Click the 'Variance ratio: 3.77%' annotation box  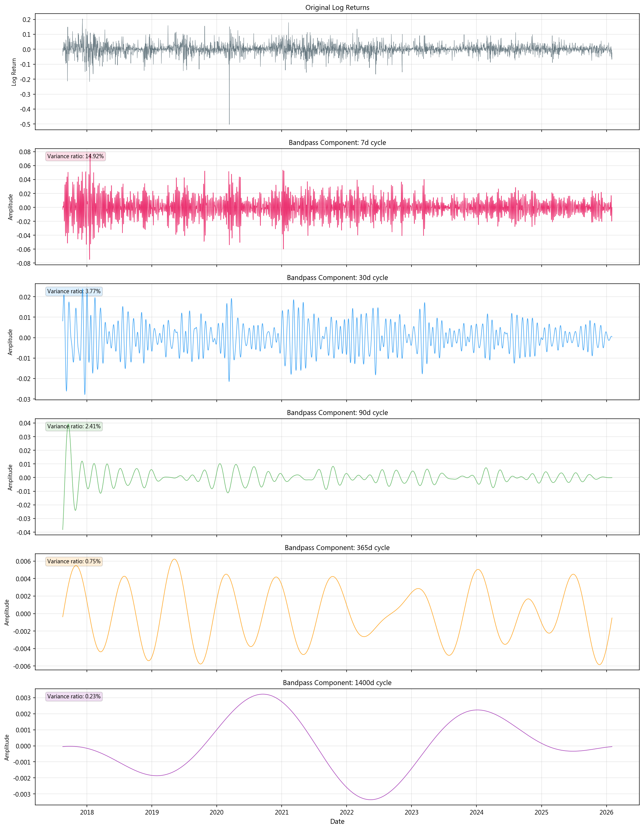click(74, 291)
